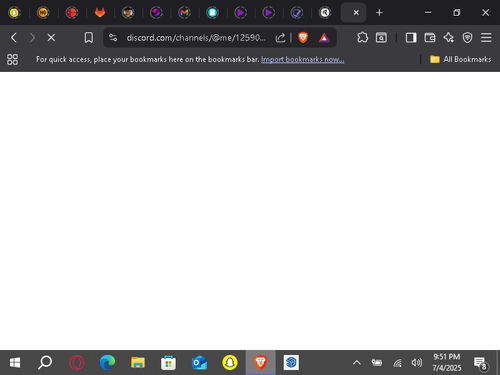Go forward to next page
The image size is (500, 375).
pos(32,38)
